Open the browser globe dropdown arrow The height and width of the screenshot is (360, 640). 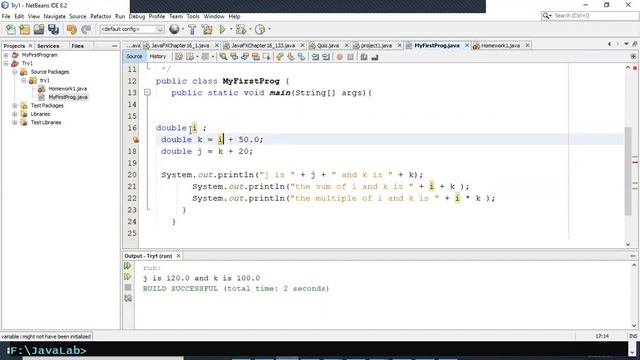click(x=182, y=29)
